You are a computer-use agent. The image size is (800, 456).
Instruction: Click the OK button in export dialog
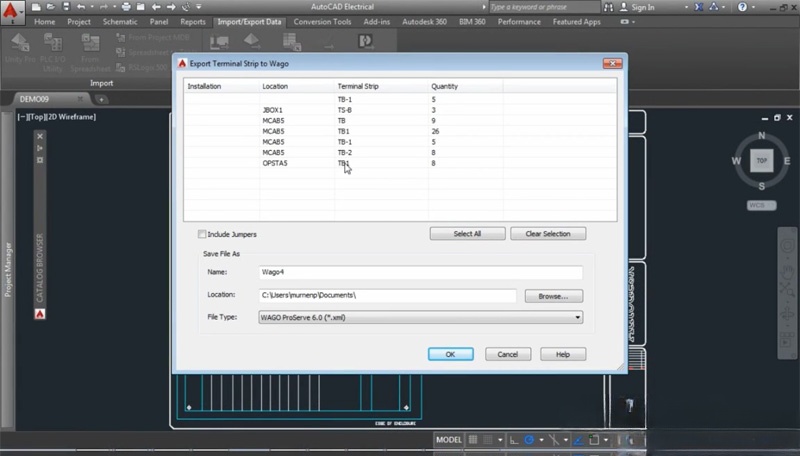tap(451, 354)
